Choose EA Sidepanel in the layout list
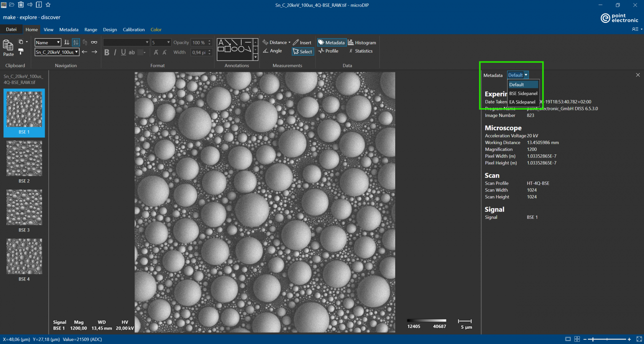Viewport: 644px width, 344px height. pyautogui.click(x=523, y=102)
